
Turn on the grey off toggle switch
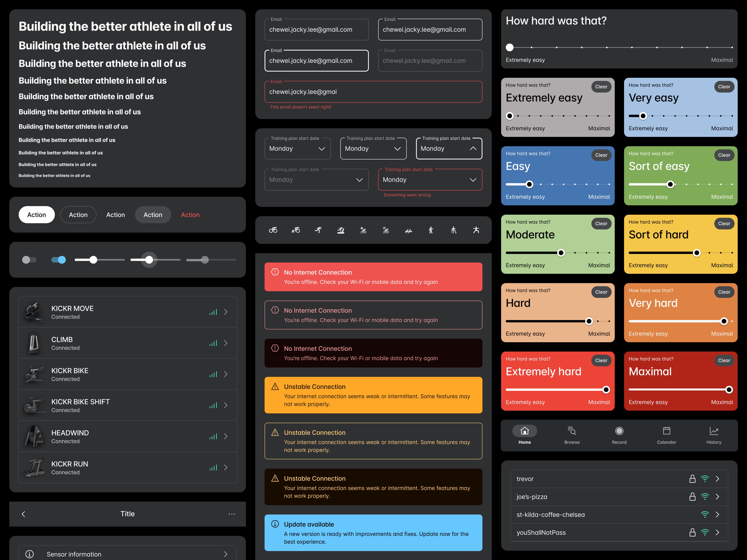(29, 260)
